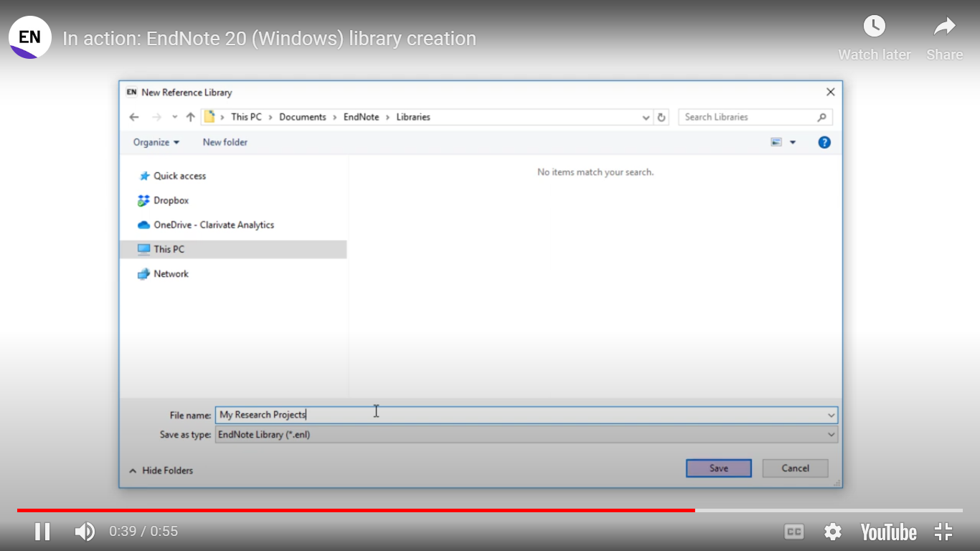This screenshot has height=551, width=980.
Task: Select EndNote in the address path
Action: 361,117
